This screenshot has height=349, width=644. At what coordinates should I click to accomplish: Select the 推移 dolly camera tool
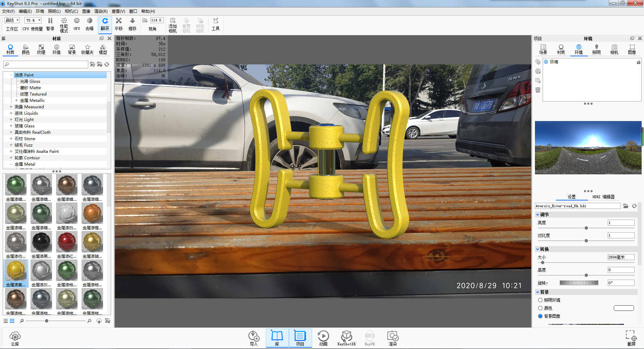pos(133,24)
